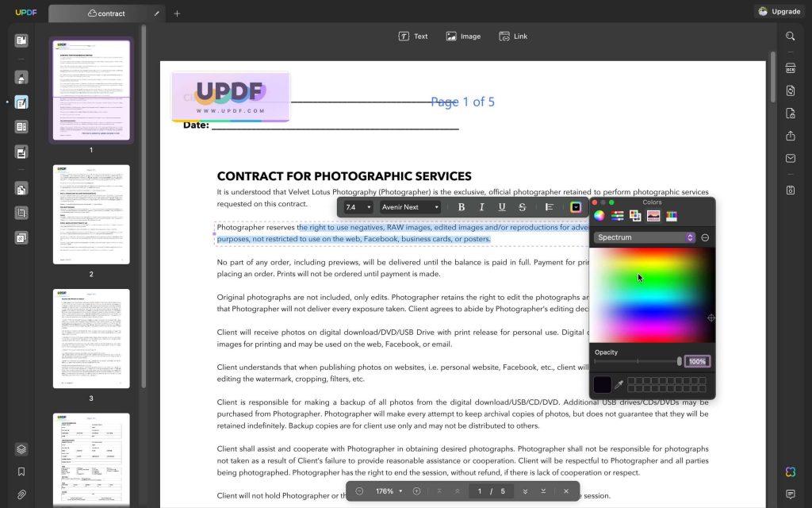The height and width of the screenshot is (508, 812).
Task: Click the eyedropper in the Colors panel
Action: pyautogui.click(x=621, y=384)
